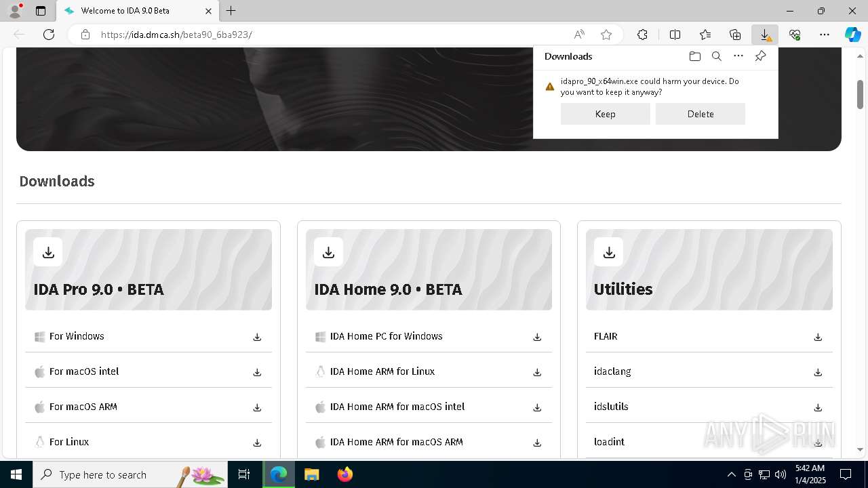
Task: Download IDA Home ARM for macOS ARM arrow
Action: (x=537, y=443)
